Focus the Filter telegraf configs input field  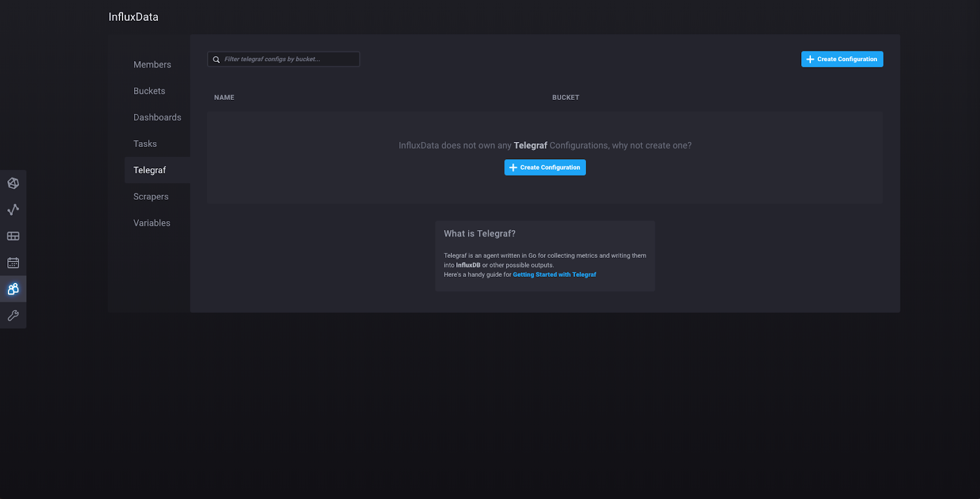coord(284,59)
